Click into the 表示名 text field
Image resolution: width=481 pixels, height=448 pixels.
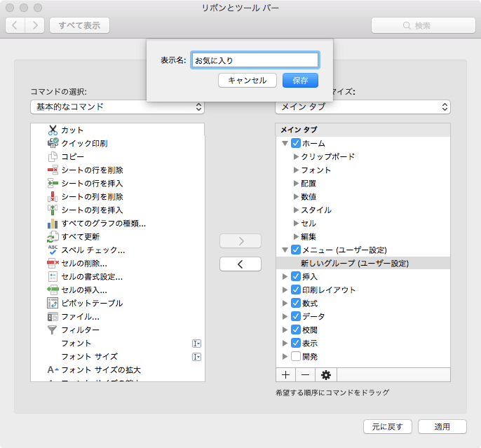(255, 60)
